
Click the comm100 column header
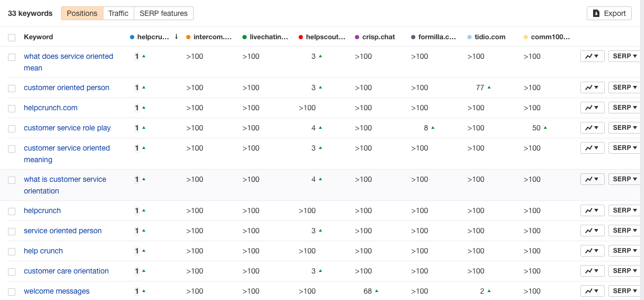pos(547,37)
